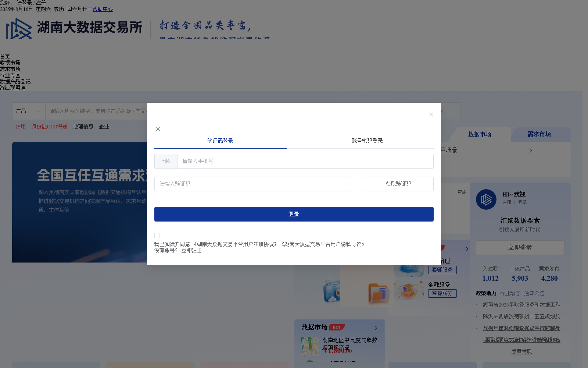
Task: Click the 企业 hot keyword
Action: (x=104, y=127)
